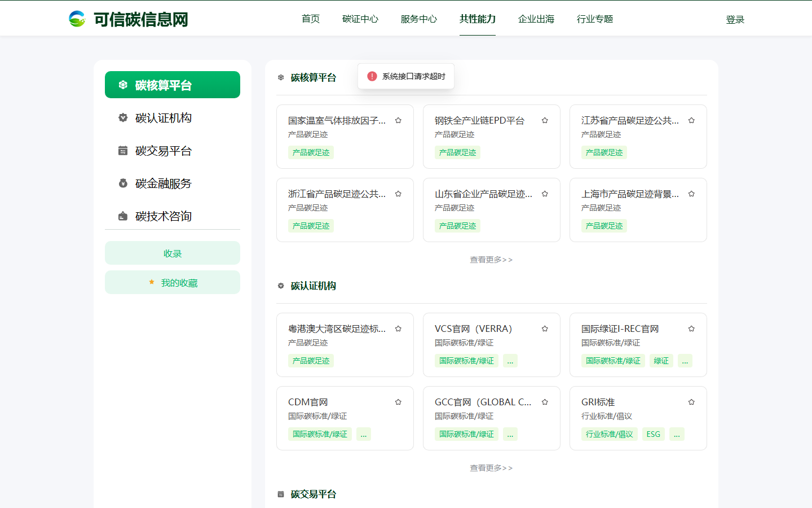Expand the more-tags ellipsis on 国际绿证I-REC官网 card
Screen dimensions: 812x508
tap(685, 361)
